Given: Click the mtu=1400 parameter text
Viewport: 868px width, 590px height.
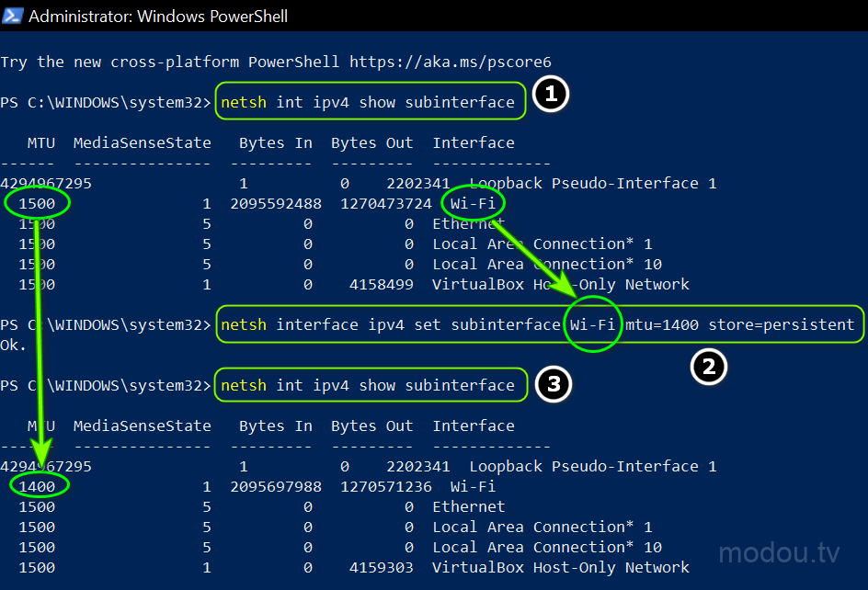Looking at the screenshot, I should coord(662,324).
